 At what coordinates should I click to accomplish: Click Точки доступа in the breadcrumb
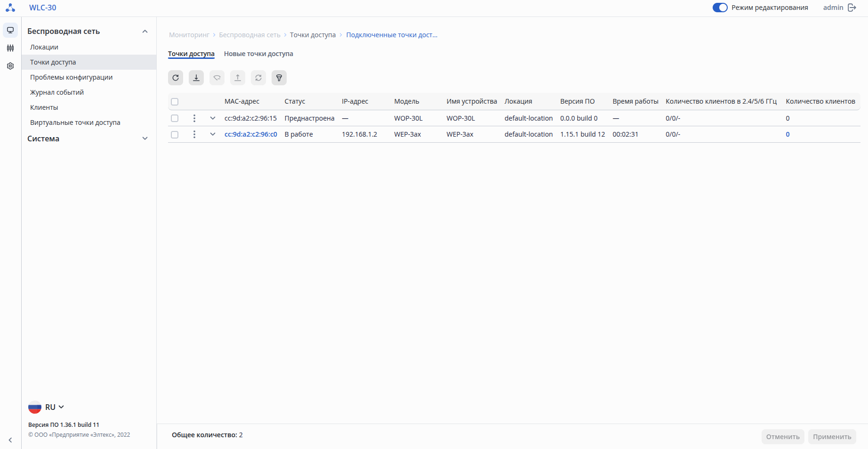[313, 35]
